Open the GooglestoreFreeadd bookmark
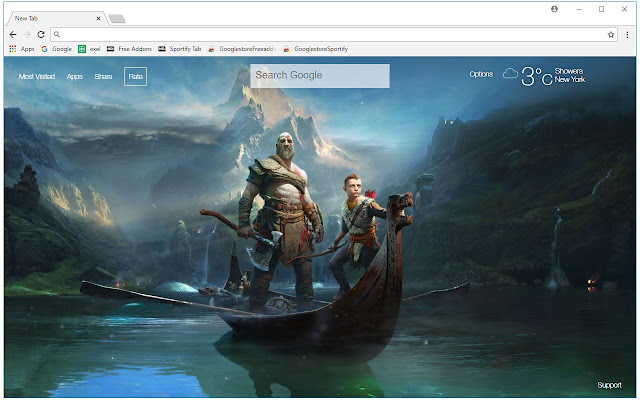Screen dimensions: 640x400 click(242, 49)
